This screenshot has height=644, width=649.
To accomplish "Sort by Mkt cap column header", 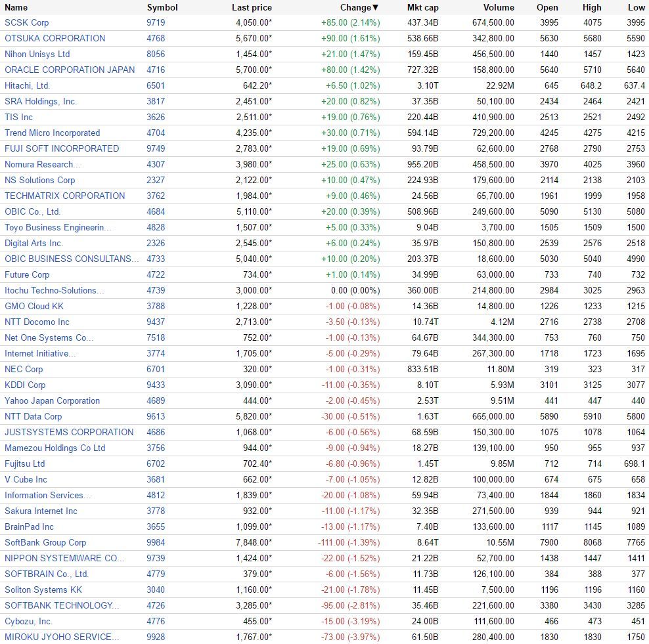I will click(x=422, y=7).
